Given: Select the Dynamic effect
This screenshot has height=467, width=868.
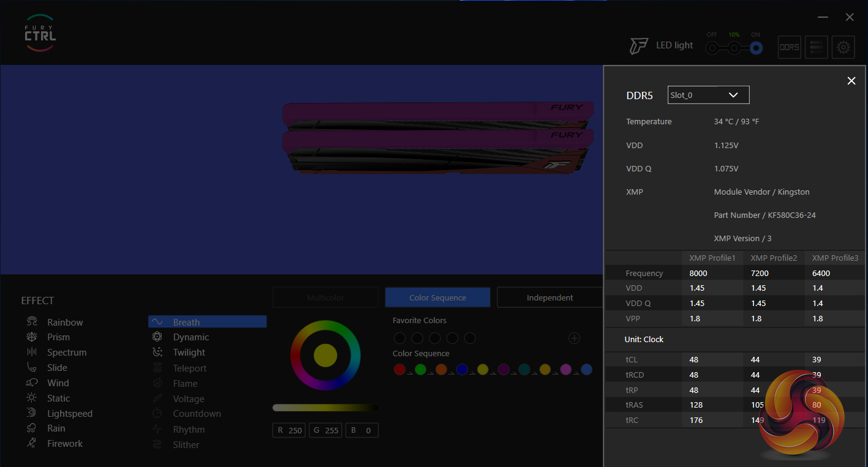Looking at the screenshot, I should [x=191, y=337].
